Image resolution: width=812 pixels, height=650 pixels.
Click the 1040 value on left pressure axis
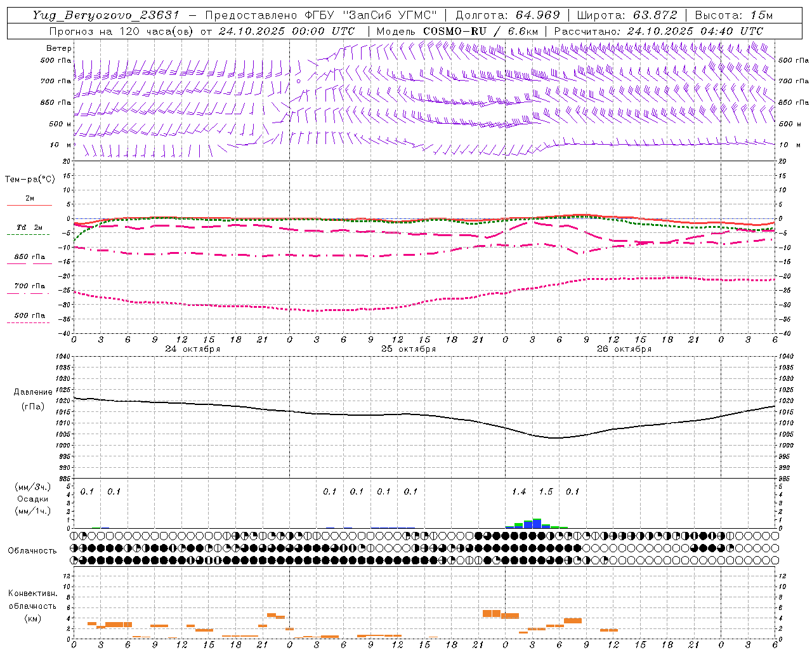point(63,356)
